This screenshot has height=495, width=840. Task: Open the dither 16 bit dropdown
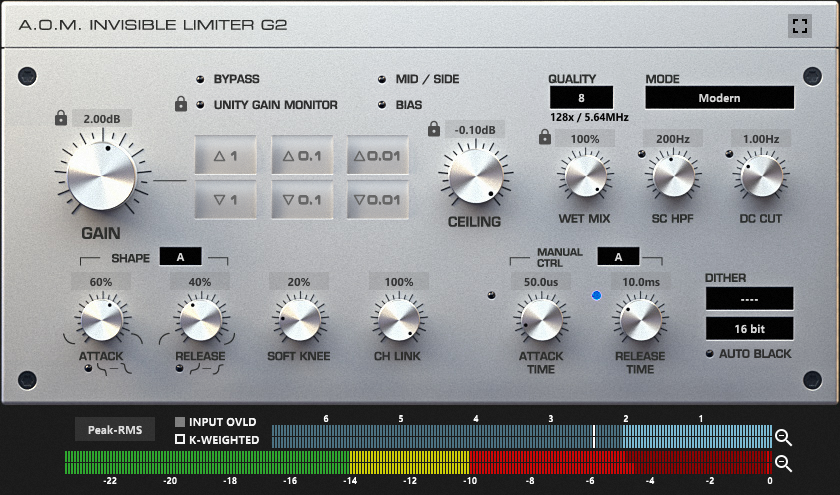pyautogui.click(x=749, y=328)
